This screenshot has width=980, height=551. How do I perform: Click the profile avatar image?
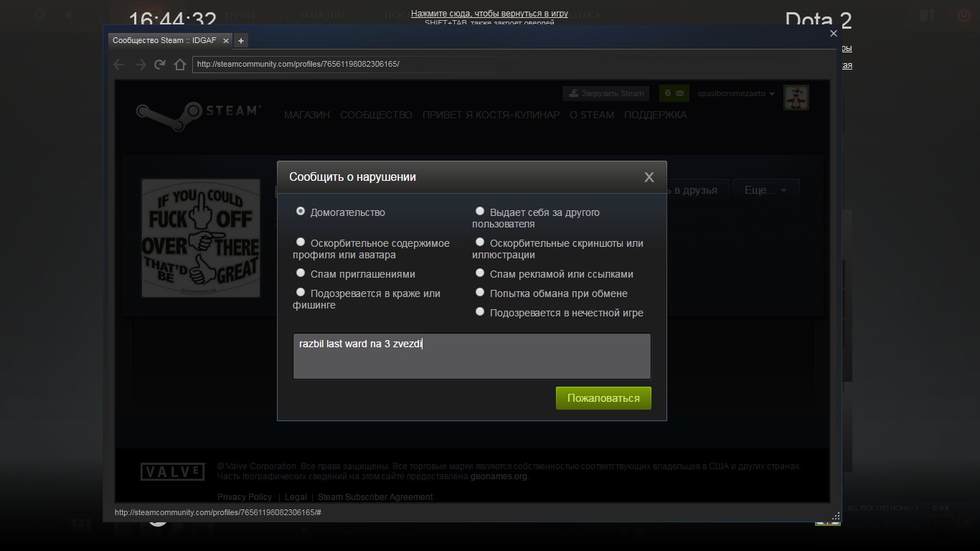(201, 238)
